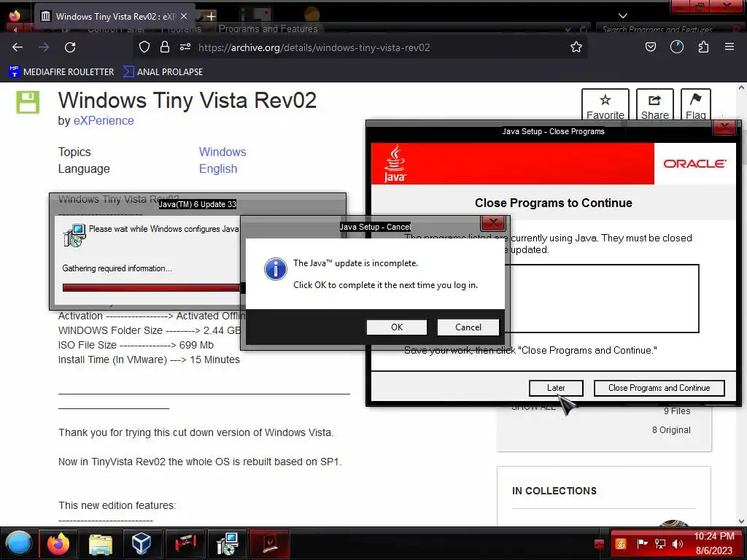
Task: Click Later in Java Close Programs window
Action: pyautogui.click(x=556, y=388)
